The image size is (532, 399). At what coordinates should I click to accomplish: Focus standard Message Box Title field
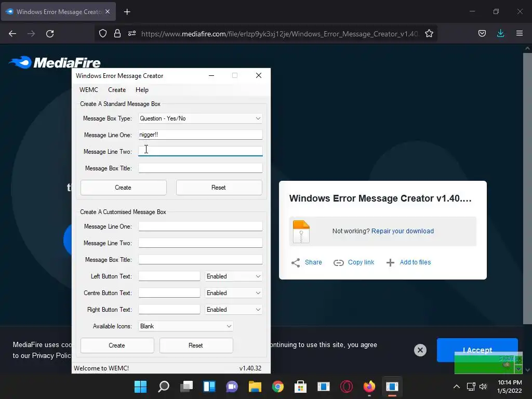pos(200,168)
